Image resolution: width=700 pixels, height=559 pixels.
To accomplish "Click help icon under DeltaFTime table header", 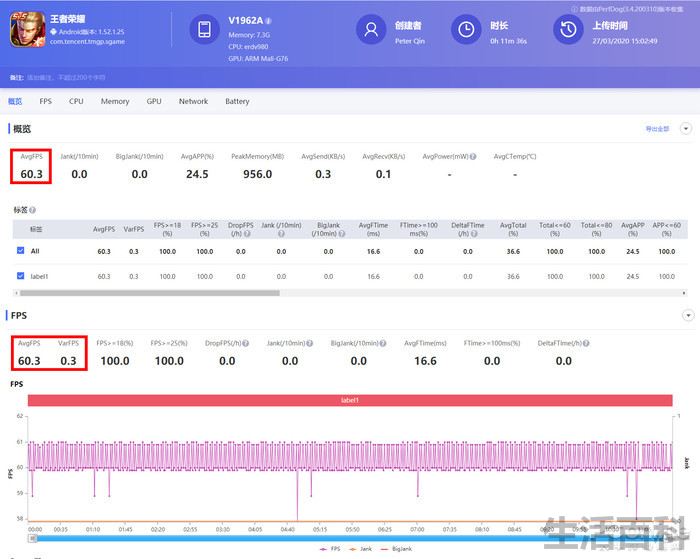I will coord(474,234).
